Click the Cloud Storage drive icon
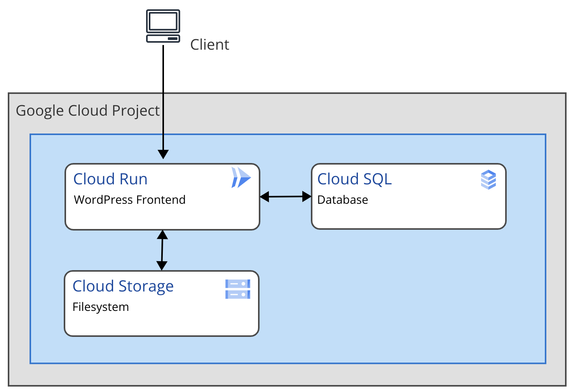 click(x=238, y=289)
